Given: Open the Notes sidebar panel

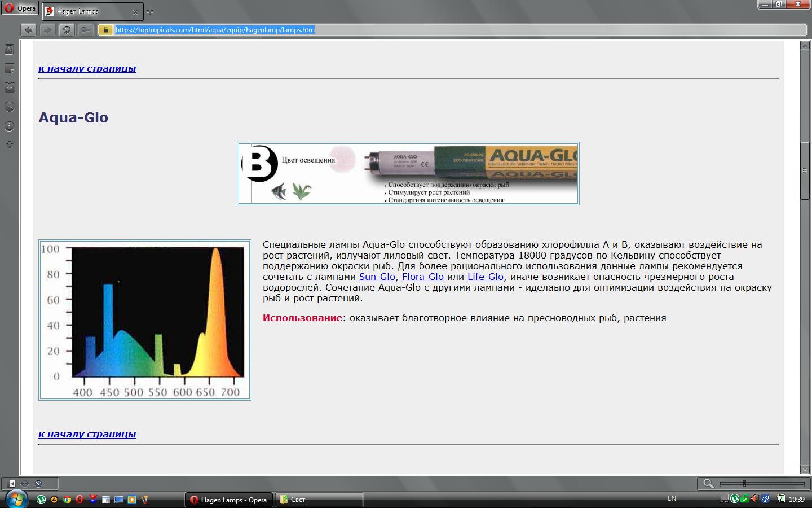Looking at the screenshot, I should [9, 69].
